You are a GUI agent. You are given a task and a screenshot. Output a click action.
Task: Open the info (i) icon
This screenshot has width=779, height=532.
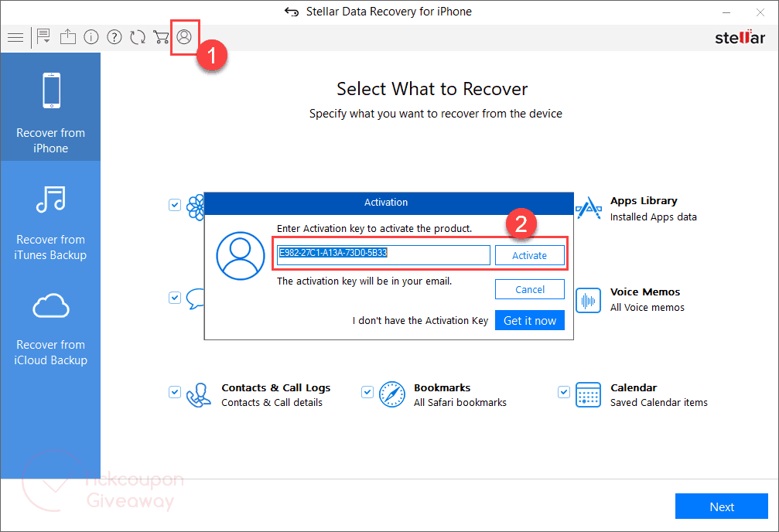[x=91, y=37]
